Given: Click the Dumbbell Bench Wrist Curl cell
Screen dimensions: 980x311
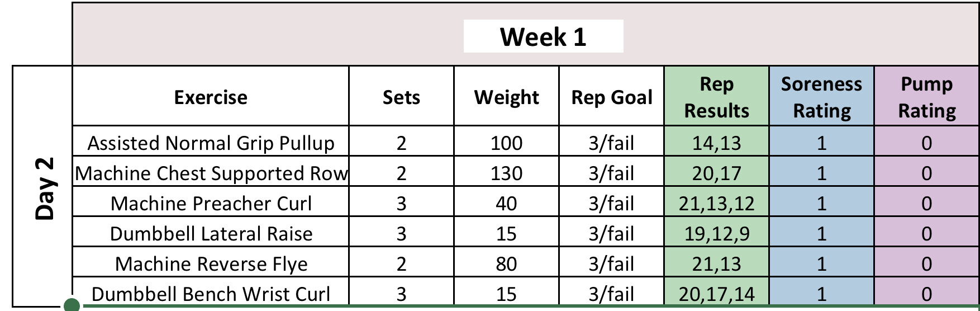Looking at the screenshot, I should 211,294.
